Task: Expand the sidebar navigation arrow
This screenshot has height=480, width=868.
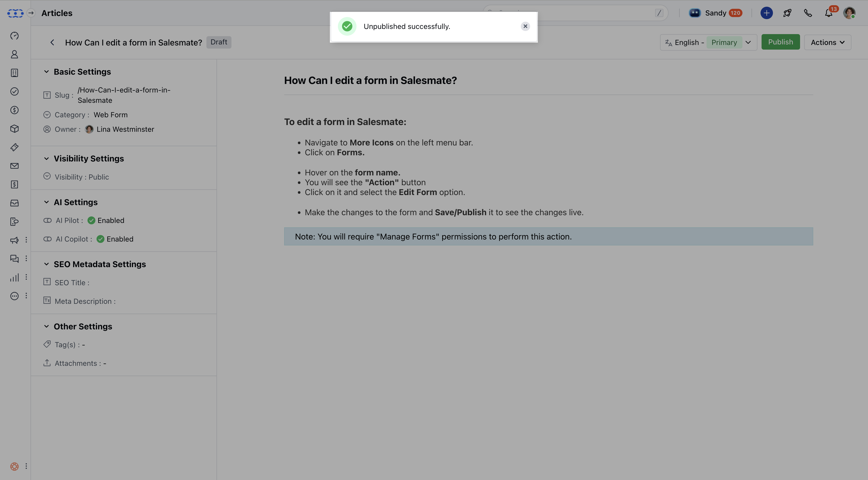Action: pyautogui.click(x=31, y=13)
